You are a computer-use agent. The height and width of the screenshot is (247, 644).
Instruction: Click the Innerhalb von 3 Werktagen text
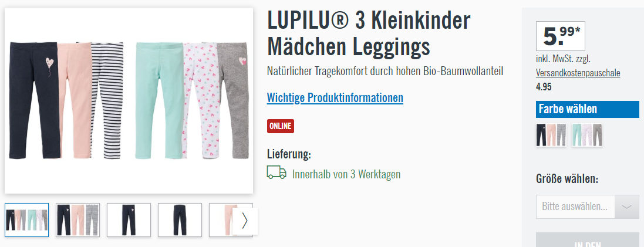[346, 174]
